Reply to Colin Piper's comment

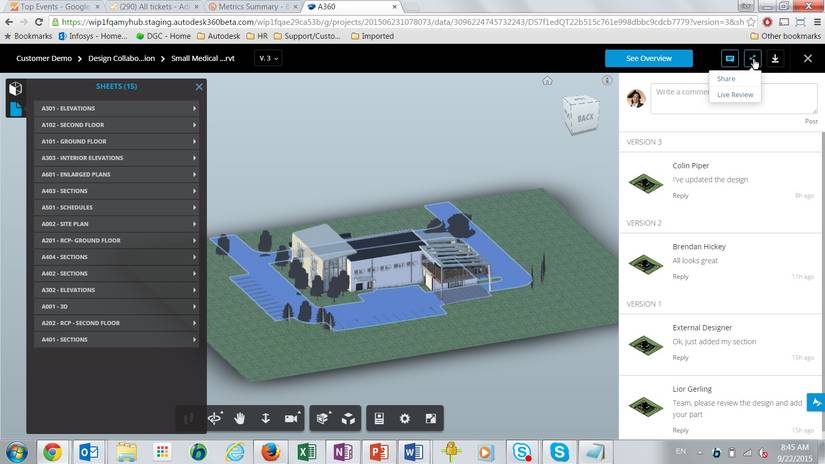coord(680,196)
